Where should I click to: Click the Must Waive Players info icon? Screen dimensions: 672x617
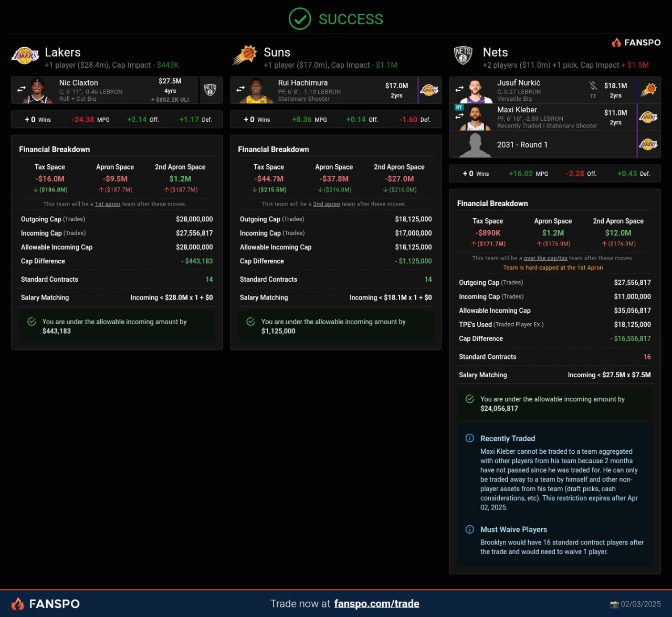click(x=470, y=529)
